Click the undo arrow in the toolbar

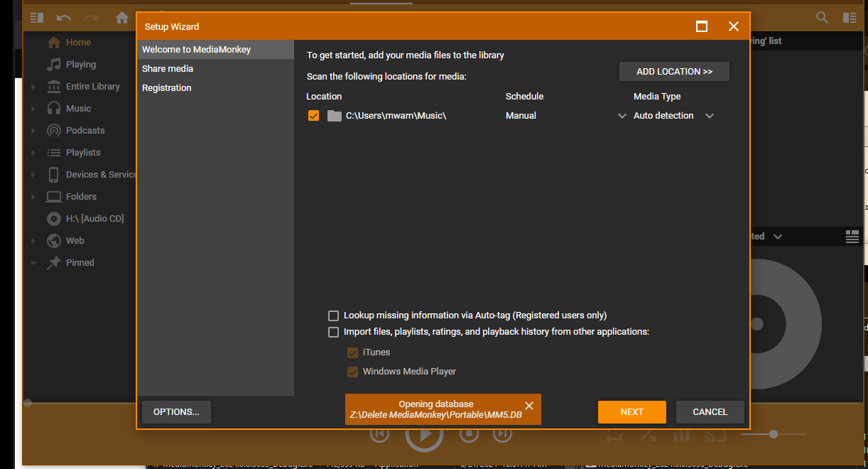[x=64, y=18]
